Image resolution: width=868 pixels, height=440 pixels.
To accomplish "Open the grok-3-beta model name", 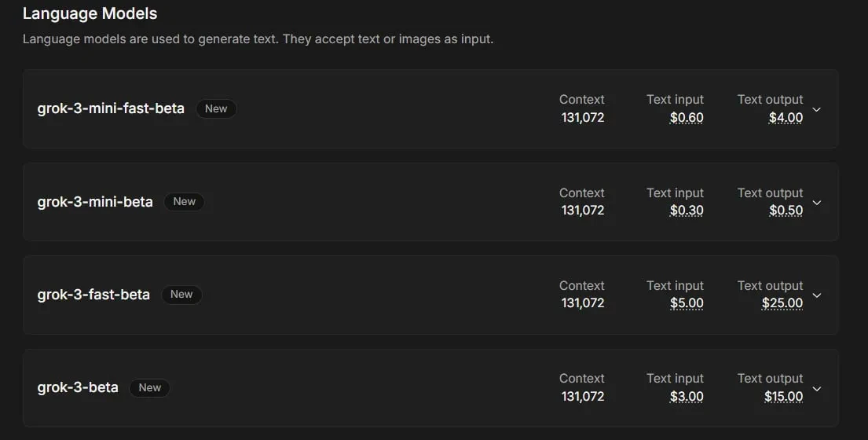I will tap(78, 387).
